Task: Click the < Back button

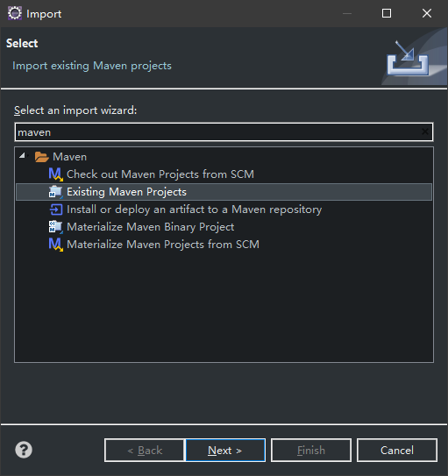Action: [x=145, y=451]
